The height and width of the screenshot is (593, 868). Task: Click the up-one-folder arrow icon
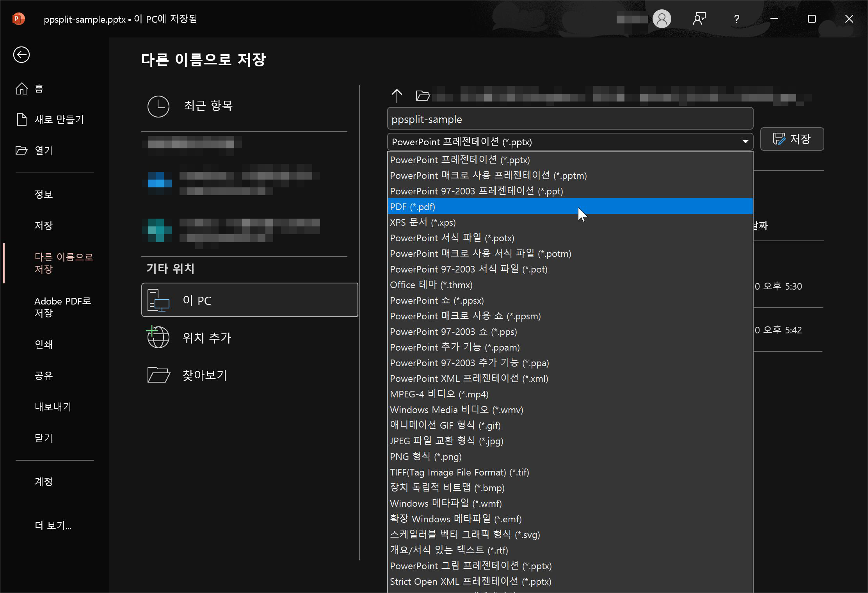[x=397, y=96]
